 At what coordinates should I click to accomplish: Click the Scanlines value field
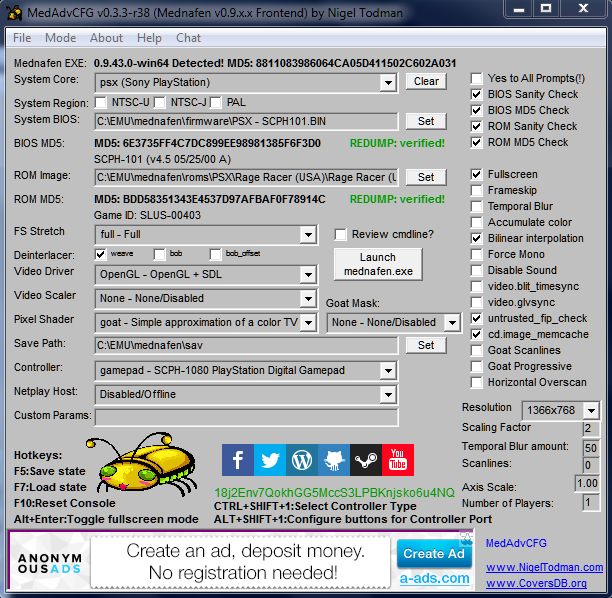click(591, 465)
